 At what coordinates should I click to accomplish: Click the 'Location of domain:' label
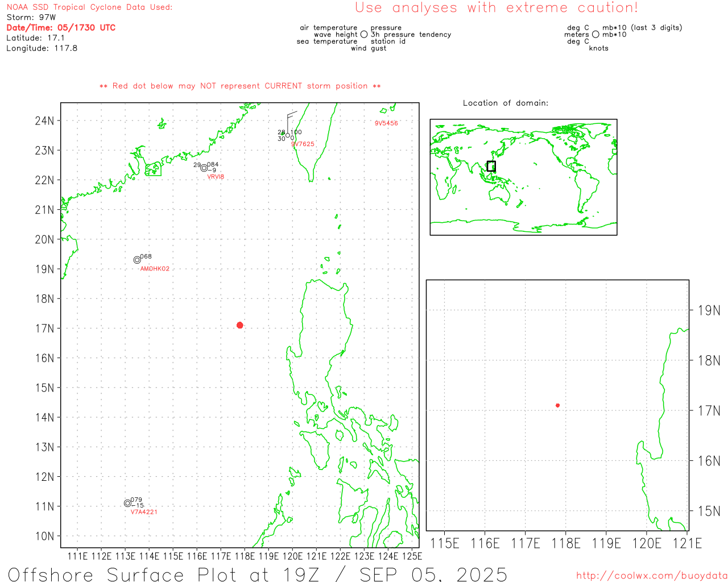(x=506, y=103)
